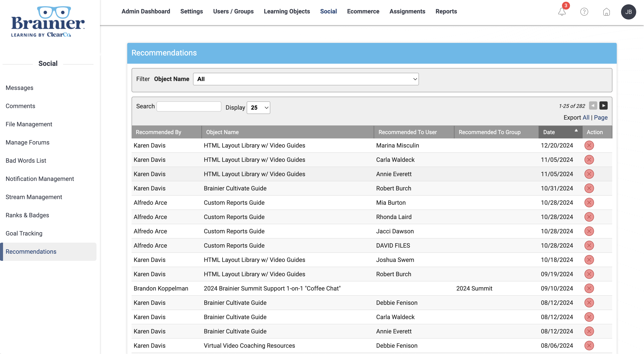Open Learning Objects menu

[287, 11]
